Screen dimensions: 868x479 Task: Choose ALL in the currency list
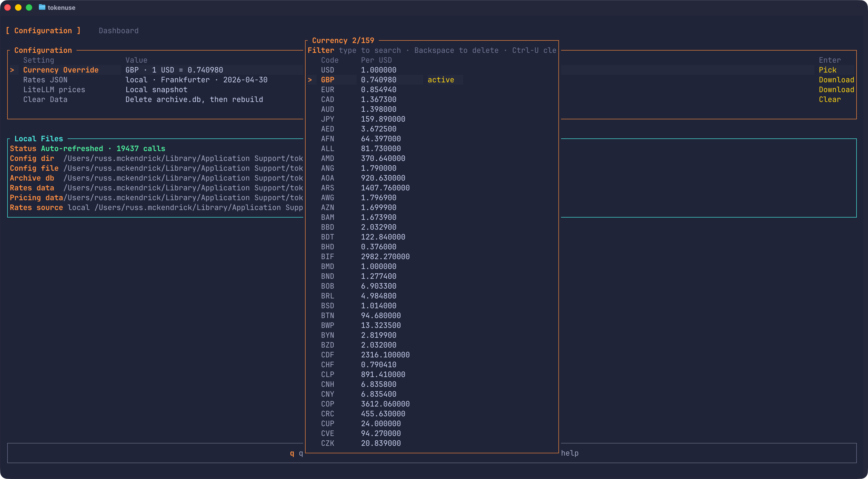click(x=432, y=149)
